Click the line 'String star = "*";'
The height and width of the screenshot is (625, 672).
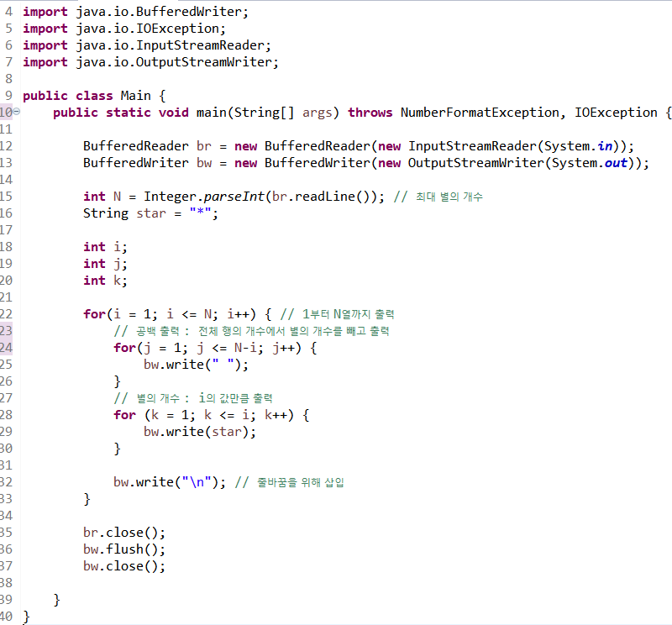(150, 213)
